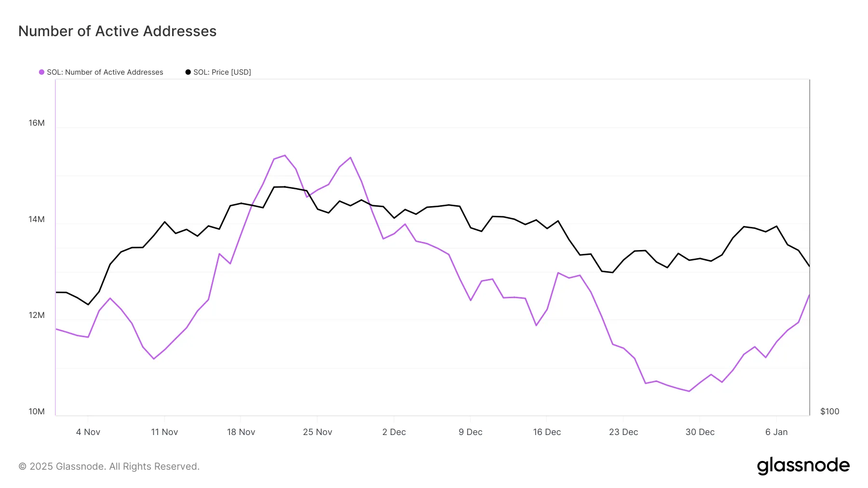The width and height of the screenshot is (868, 488).
Task: Select the 25 Nov date tick
Action: [x=317, y=432]
